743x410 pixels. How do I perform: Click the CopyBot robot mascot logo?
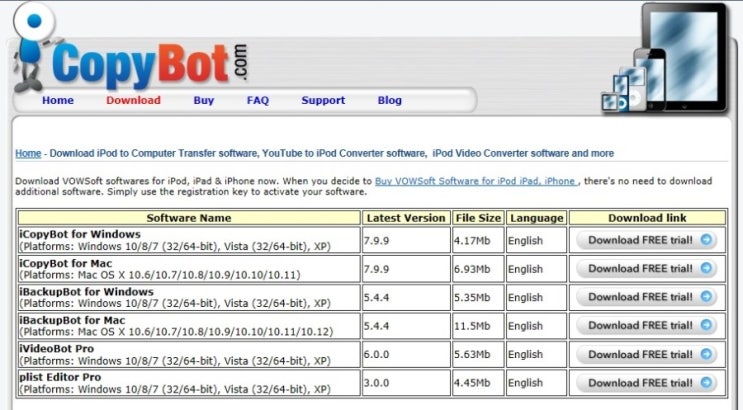pos(34,46)
